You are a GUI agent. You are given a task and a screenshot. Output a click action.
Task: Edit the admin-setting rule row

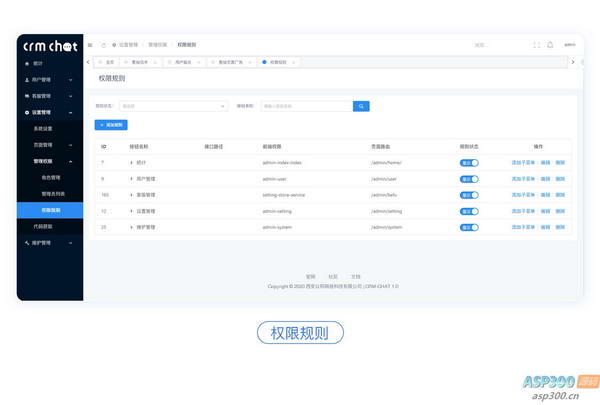pyautogui.click(x=545, y=211)
